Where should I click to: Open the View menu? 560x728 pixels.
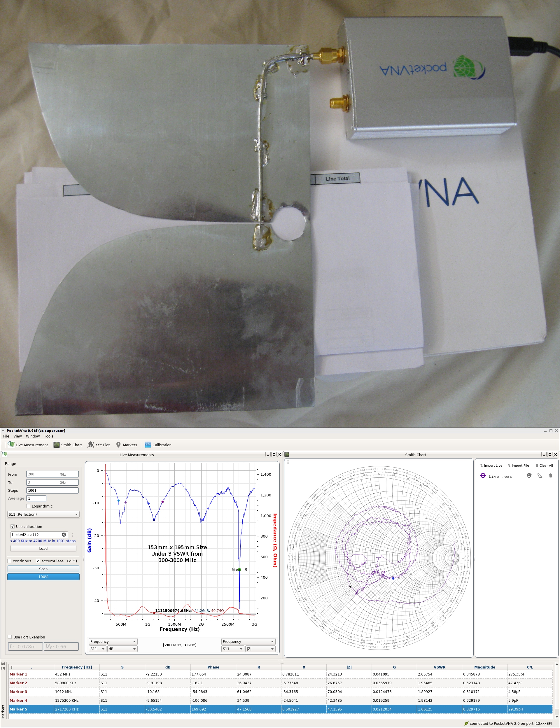17,436
